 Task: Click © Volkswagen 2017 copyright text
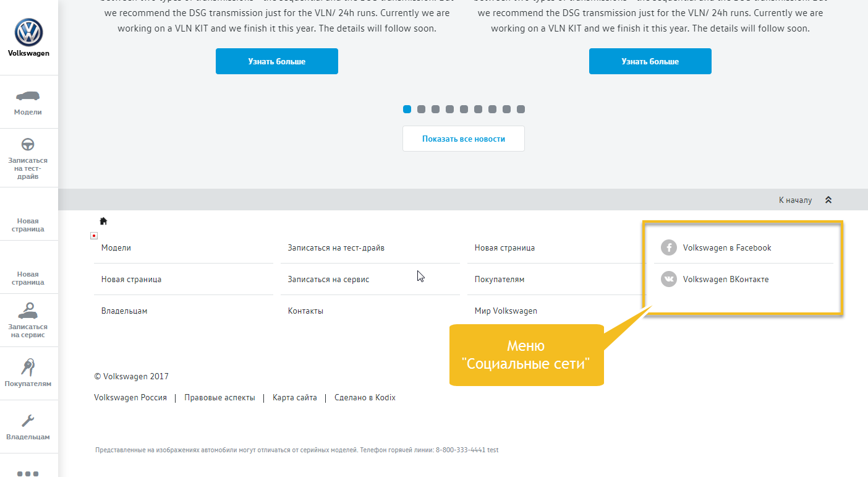tap(131, 376)
